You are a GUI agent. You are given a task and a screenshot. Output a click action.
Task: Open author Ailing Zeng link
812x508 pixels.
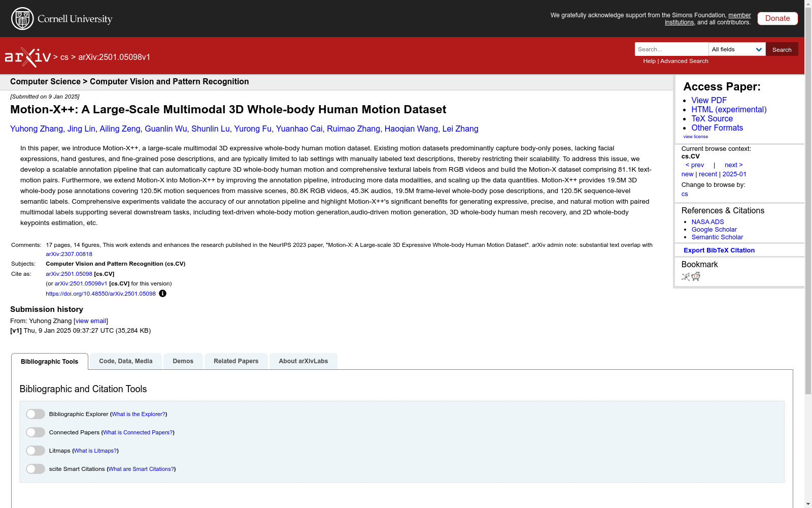point(120,129)
